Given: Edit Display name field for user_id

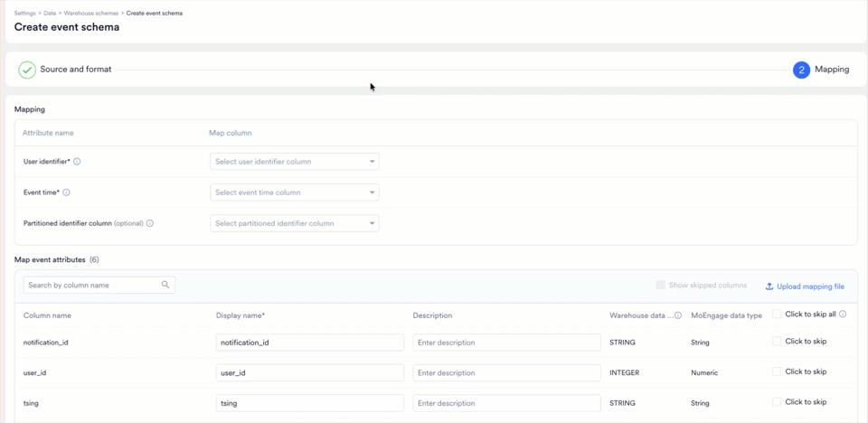Looking at the screenshot, I should click(x=310, y=372).
